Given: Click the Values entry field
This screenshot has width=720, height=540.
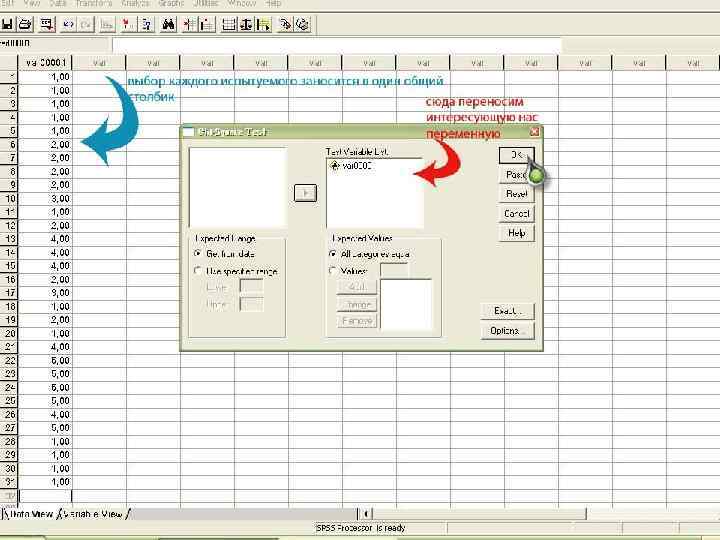Looking at the screenshot, I should (x=394, y=270).
